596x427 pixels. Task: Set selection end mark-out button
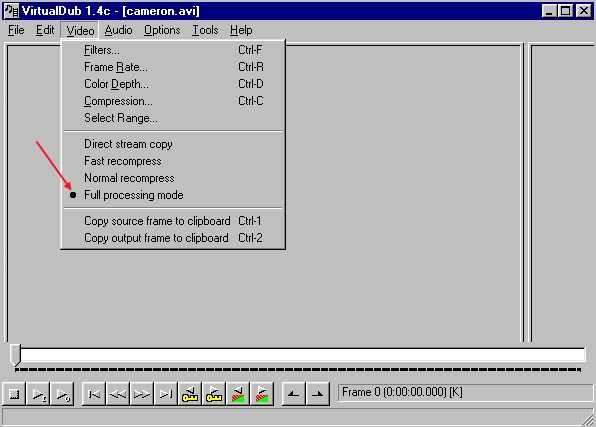click(317, 394)
